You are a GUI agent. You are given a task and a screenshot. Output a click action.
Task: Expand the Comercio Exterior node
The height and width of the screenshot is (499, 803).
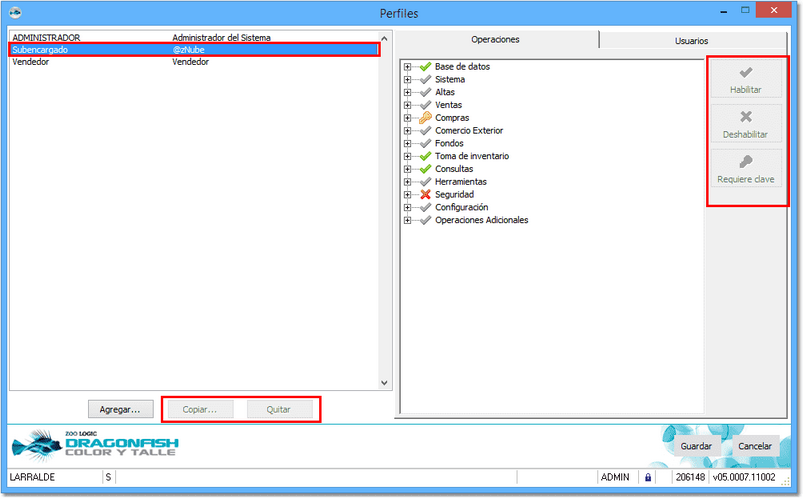407,131
